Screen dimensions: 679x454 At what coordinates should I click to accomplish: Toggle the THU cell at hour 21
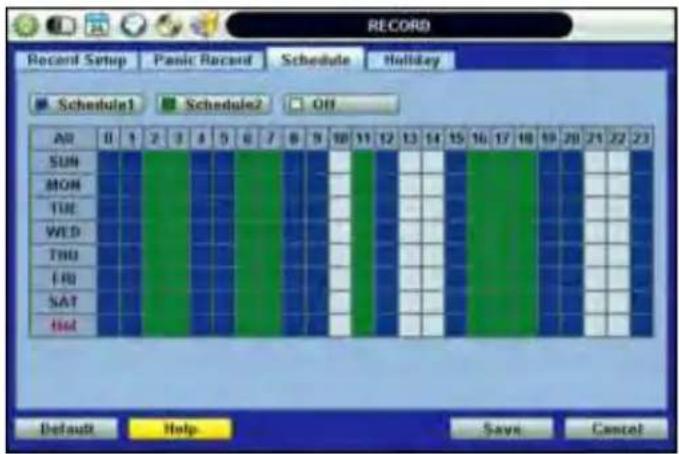(x=595, y=256)
